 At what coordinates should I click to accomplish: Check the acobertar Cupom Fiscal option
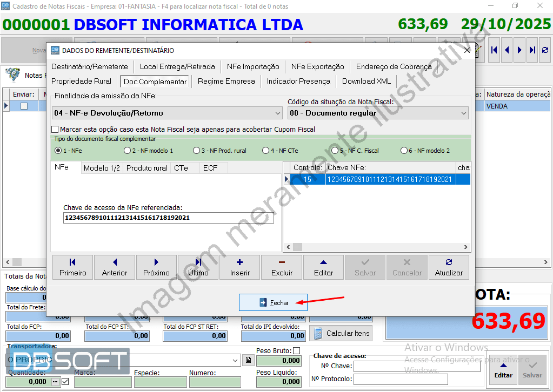click(55, 129)
